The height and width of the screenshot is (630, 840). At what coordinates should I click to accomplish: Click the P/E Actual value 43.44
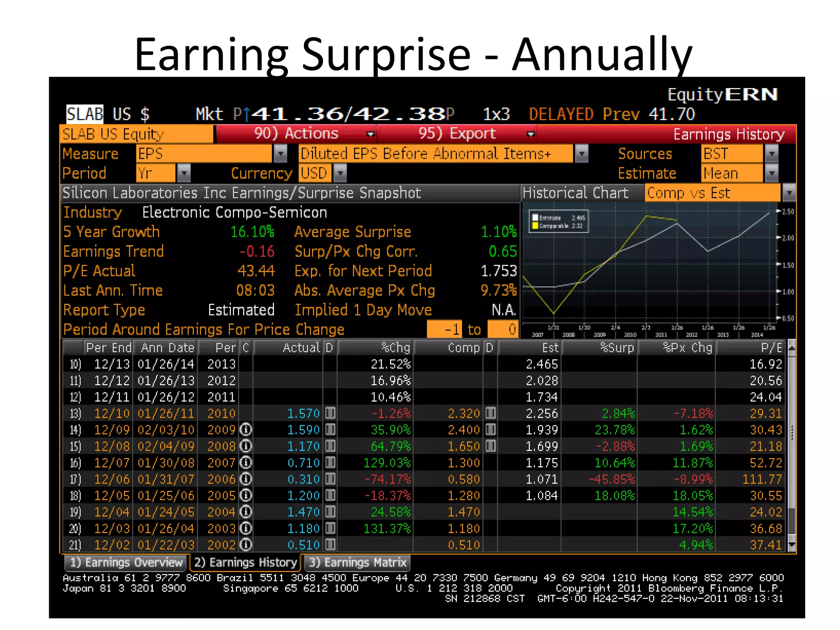point(256,271)
